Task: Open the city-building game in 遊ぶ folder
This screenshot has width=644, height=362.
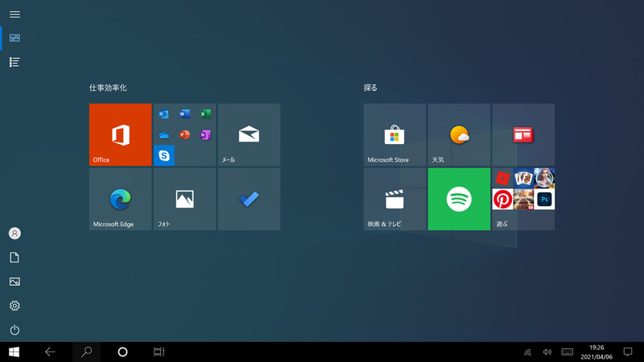Action: [x=524, y=199]
